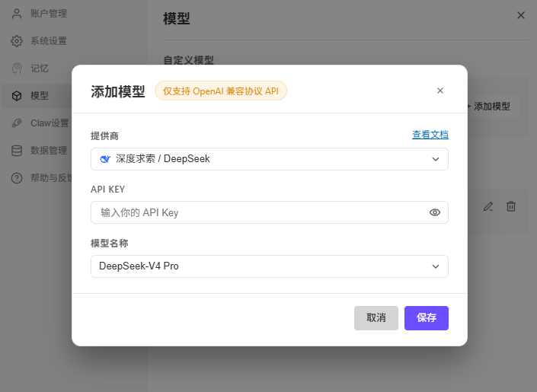Open the 提供商 DeepSeek dropdown
Image resolution: width=537 pixels, height=392 pixels.
pos(270,159)
